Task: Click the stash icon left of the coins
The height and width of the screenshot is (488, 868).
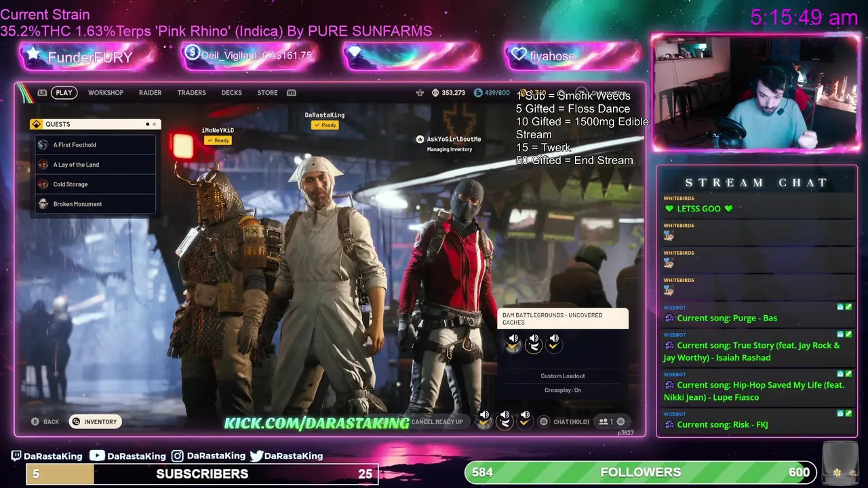Action: [420, 93]
